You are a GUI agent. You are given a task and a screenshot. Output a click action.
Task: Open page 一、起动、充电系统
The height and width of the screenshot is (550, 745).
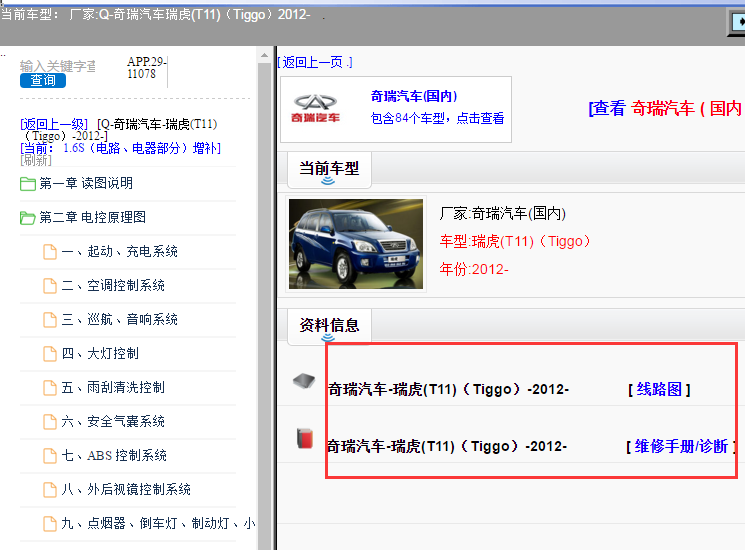(x=119, y=251)
